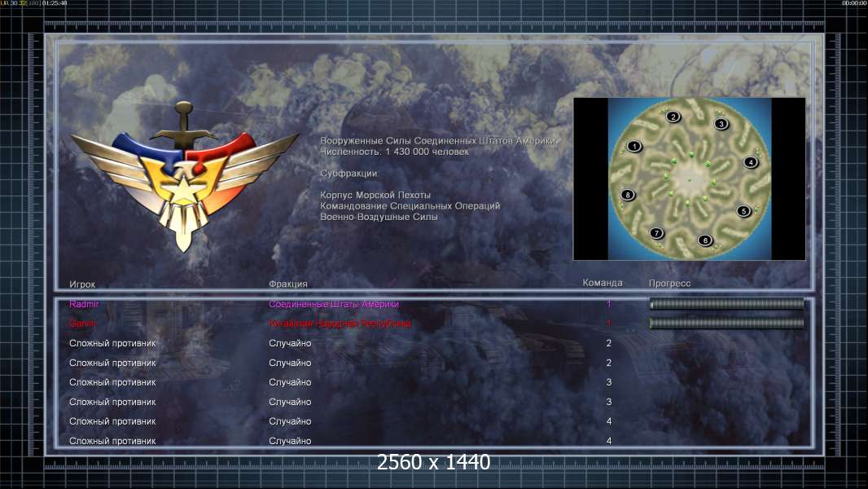Click 'Командование Специальных Операций' subfaction line
This screenshot has width=868, height=489.
click(x=410, y=206)
